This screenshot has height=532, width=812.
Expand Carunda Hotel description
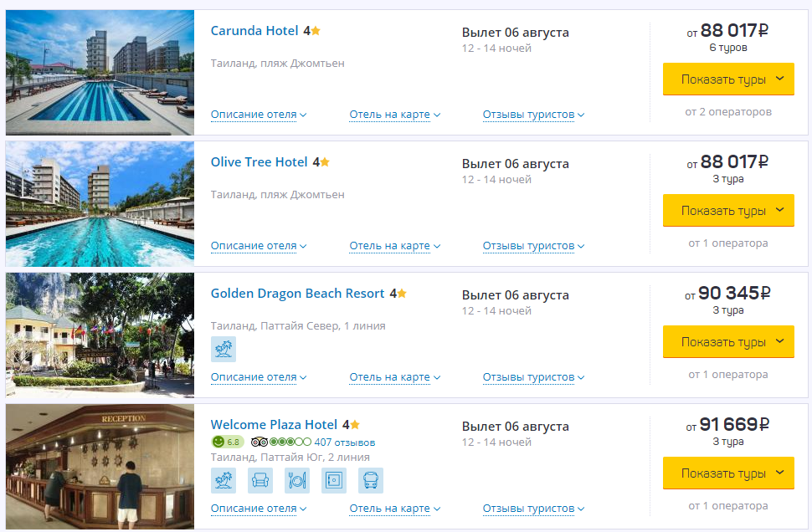tap(258, 115)
